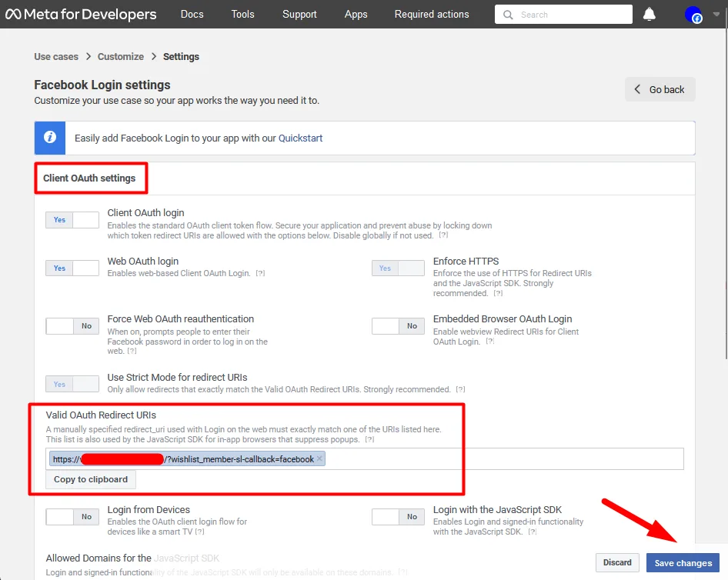The height and width of the screenshot is (580, 728).
Task: Open the help tooltip beside Web OAuth login
Action: pyautogui.click(x=260, y=273)
